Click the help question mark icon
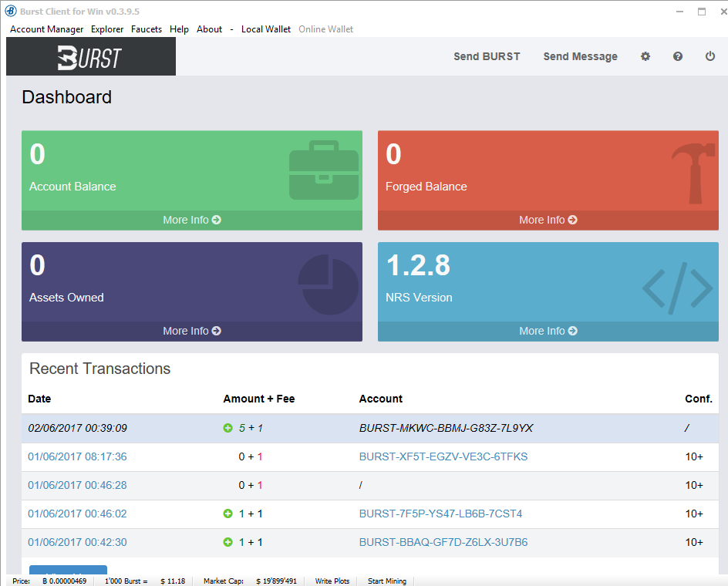728x586 pixels. [x=678, y=56]
